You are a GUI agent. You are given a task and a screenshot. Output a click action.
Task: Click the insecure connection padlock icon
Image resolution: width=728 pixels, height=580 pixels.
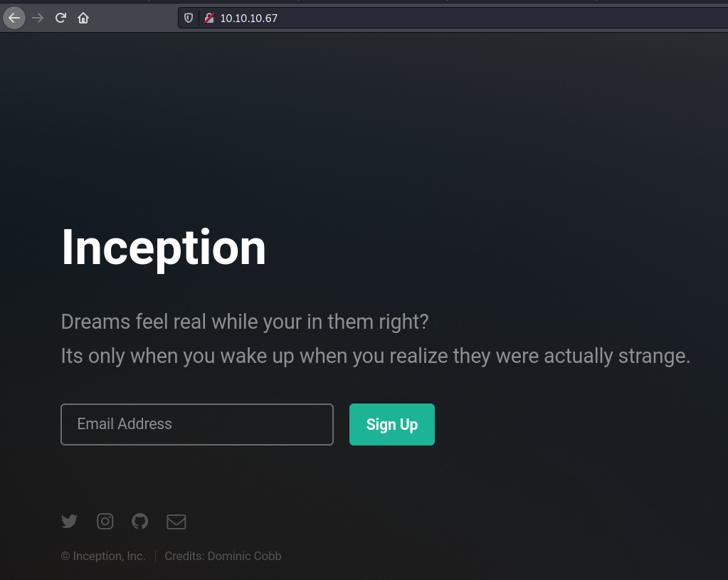pyautogui.click(x=209, y=18)
